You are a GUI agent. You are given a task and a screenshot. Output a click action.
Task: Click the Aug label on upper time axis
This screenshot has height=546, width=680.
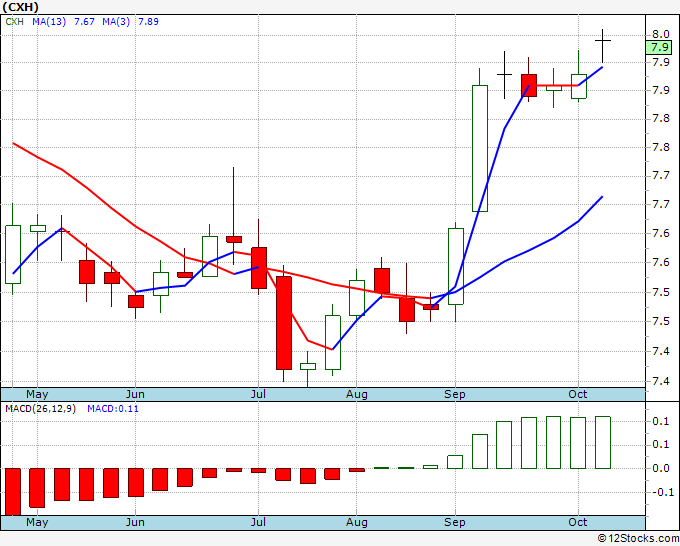coord(356,394)
